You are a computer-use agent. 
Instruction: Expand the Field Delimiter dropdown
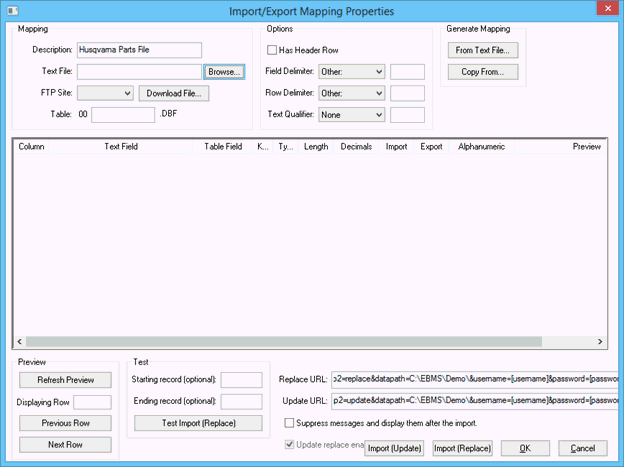tap(351, 72)
